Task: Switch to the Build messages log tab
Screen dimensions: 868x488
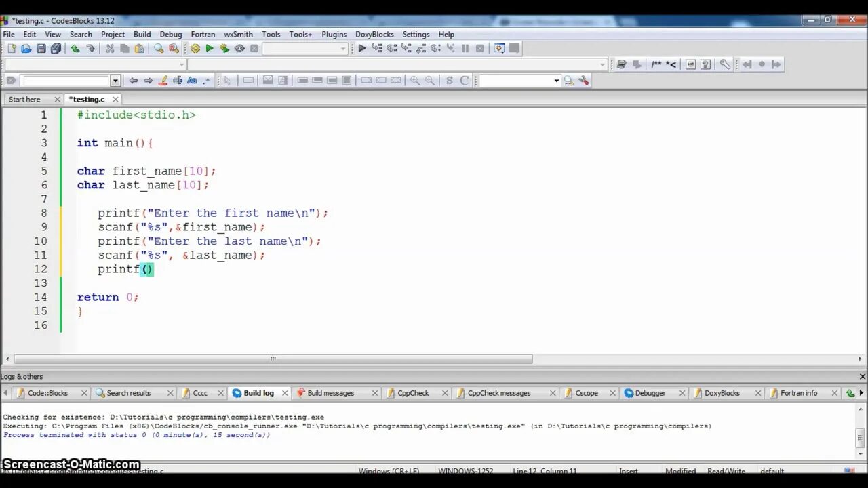Action: tap(330, 393)
